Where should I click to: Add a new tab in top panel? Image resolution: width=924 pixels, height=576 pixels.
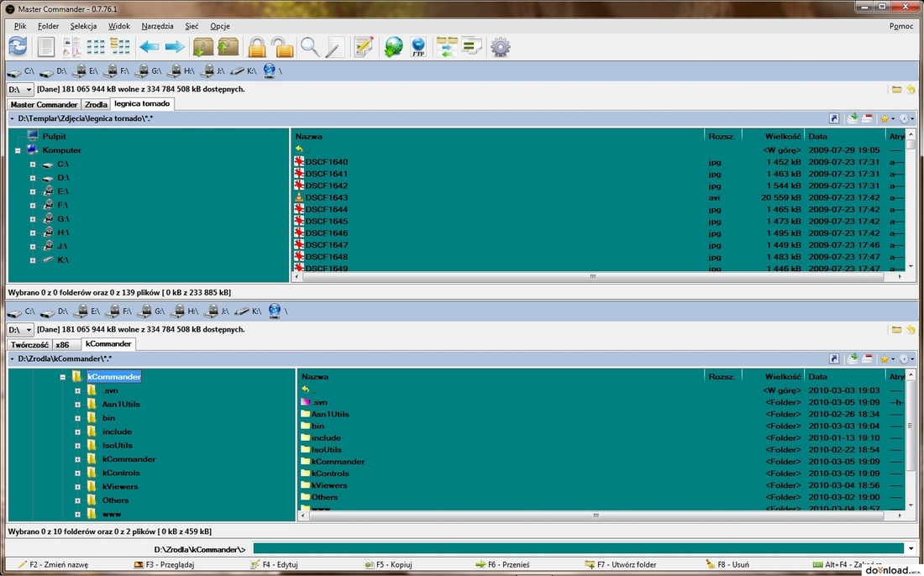pyautogui.click(x=852, y=118)
